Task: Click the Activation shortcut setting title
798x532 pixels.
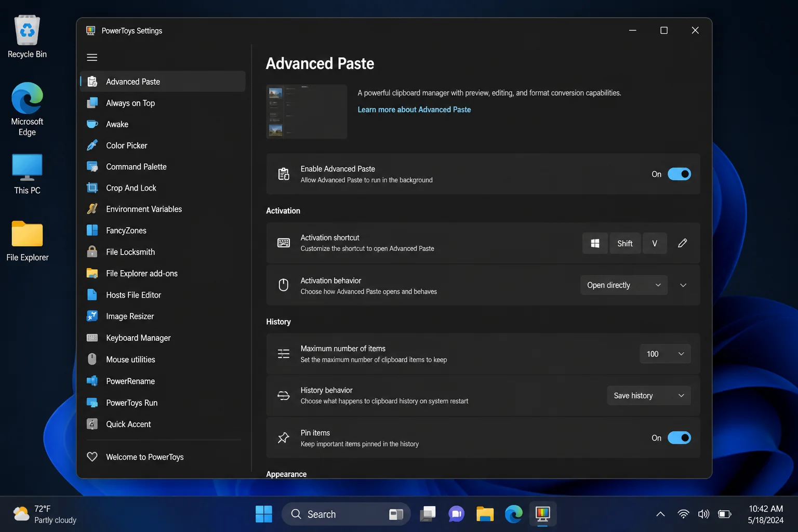Action: pos(330,237)
